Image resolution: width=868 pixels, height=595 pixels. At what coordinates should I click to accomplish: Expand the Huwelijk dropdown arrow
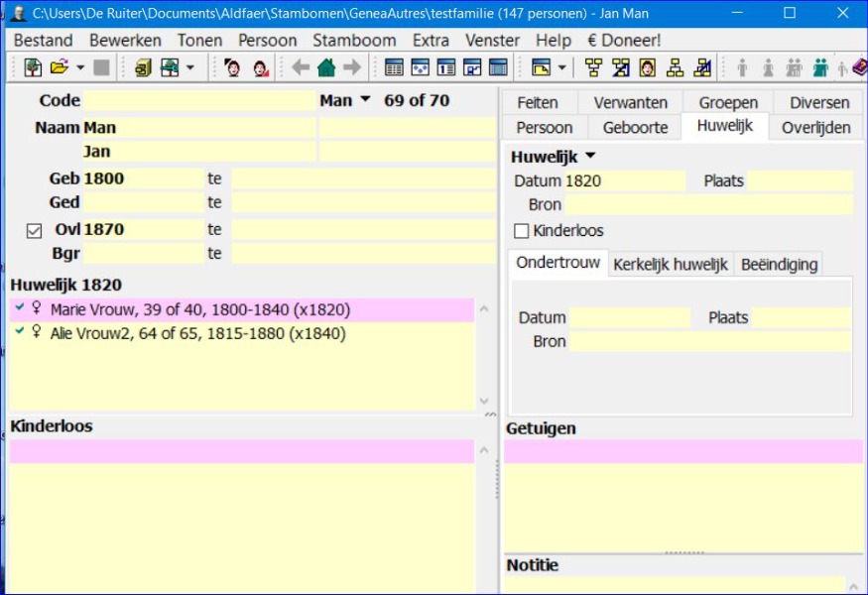tap(591, 157)
